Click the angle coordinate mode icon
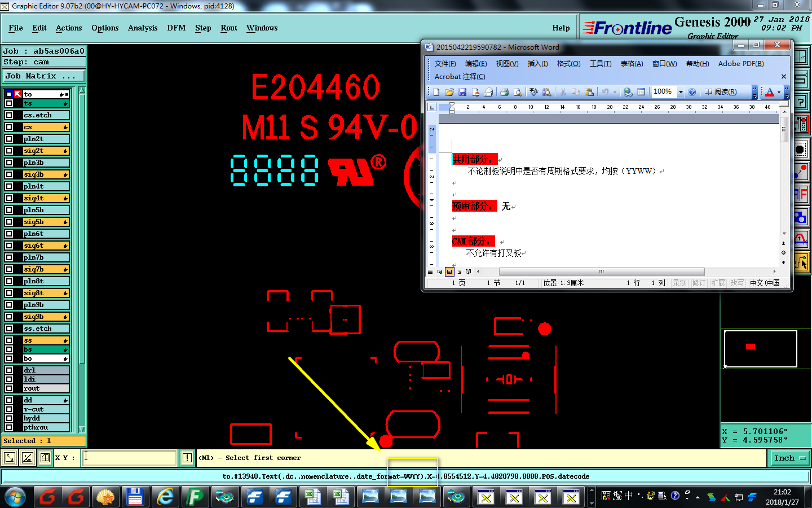812x508 pixels. click(x=28, y=458)
